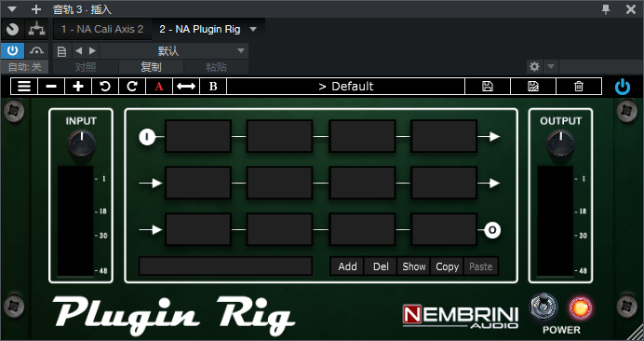Screen dimensions: 644x341
Task: Redo the last change
Action: (x=132, y=87)
